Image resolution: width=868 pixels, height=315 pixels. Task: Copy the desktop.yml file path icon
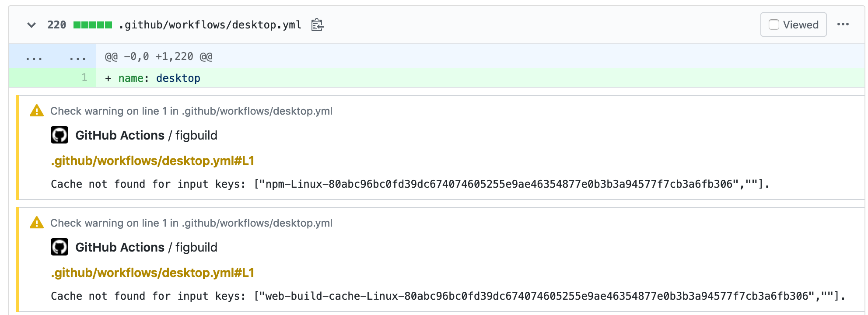tap(317, 25)
